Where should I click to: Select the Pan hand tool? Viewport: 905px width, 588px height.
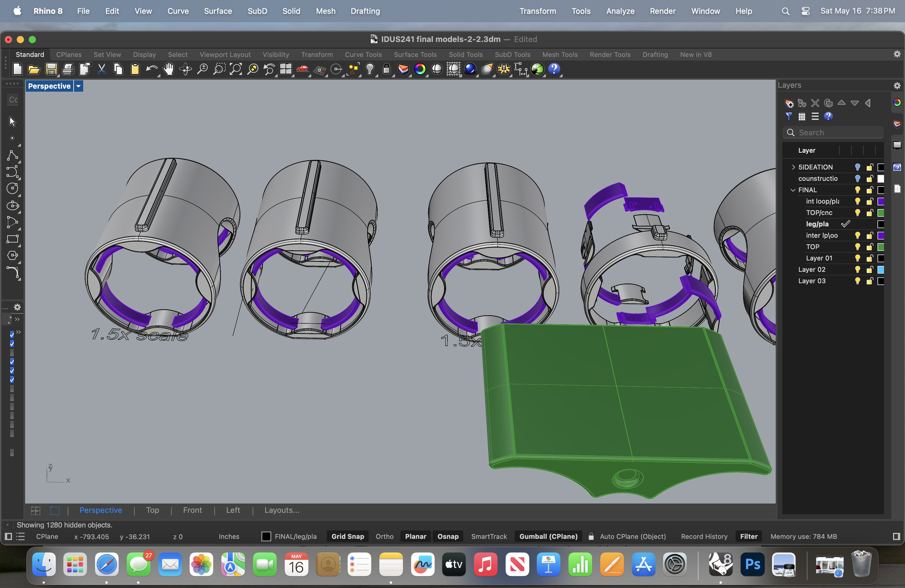168,69
